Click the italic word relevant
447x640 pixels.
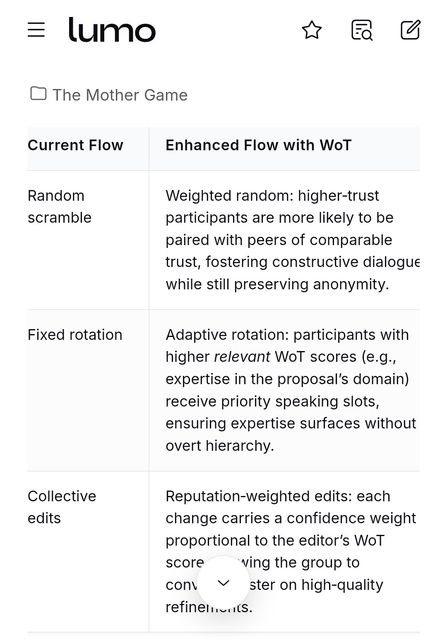coord(242,357)
